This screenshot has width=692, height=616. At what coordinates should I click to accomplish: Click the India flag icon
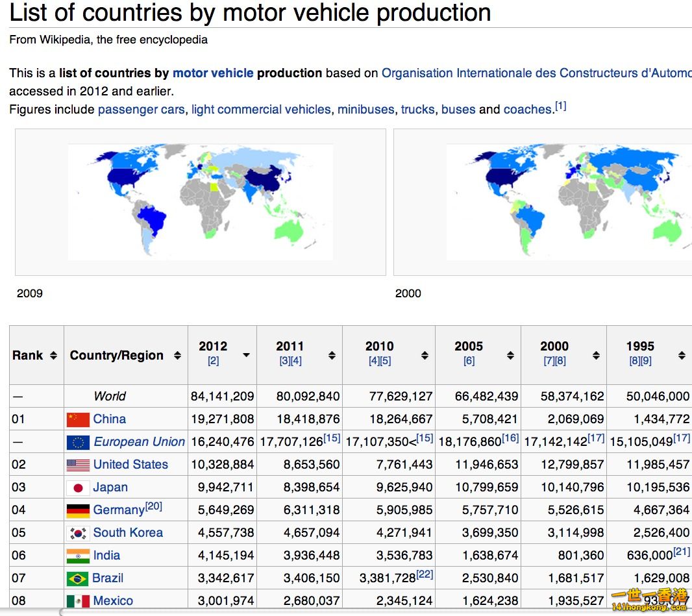coord(78,556)
